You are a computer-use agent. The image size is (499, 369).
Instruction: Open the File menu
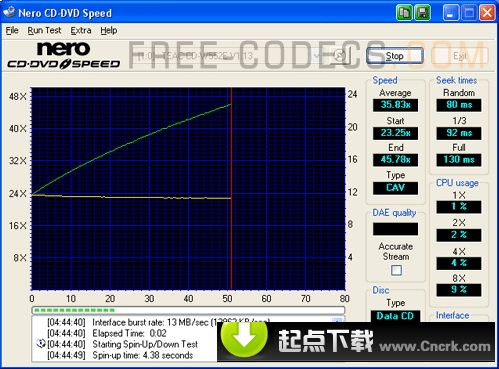point(12,31)
